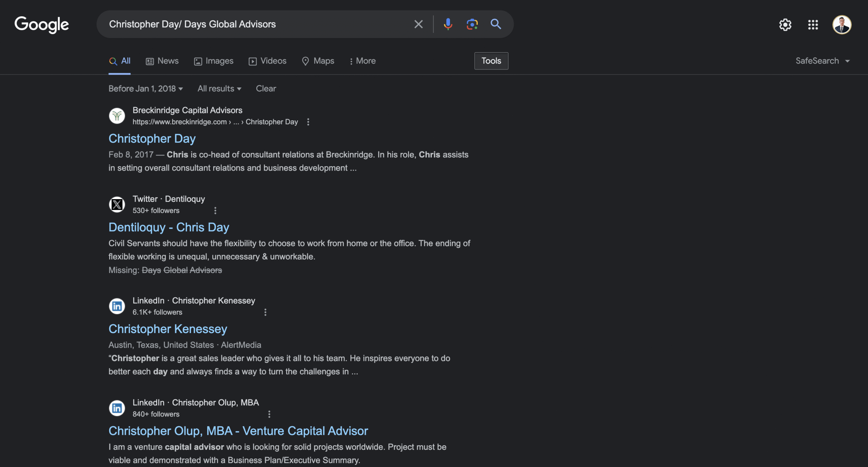Click LinkedIn · Christopher Olup, MBA source name
The image size is (868, 467).
tap(196, 403)
